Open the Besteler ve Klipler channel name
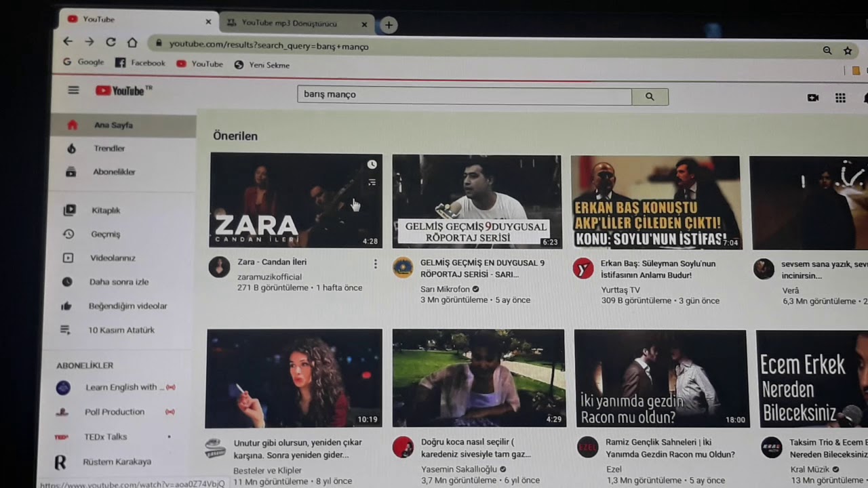This screenshot has width=868, height=488. coord(267,470)
